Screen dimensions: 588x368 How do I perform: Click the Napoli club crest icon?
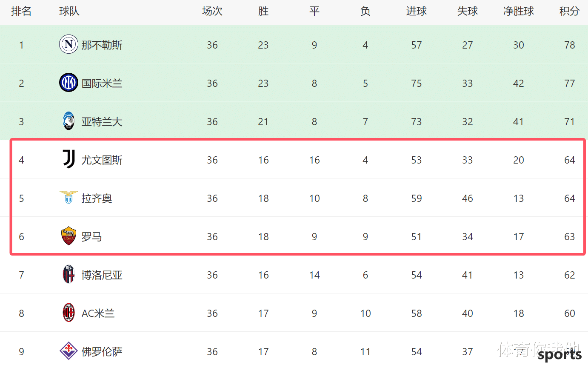tap(69, 45)
